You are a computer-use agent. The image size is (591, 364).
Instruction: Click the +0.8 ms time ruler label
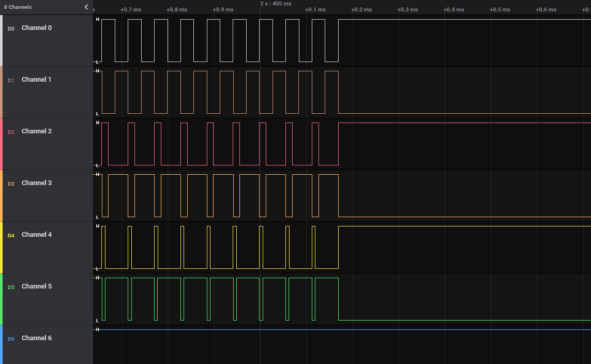coord(177,10)
